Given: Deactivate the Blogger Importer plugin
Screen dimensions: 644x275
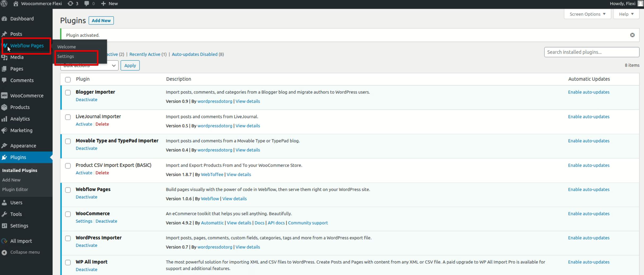Looking at the screenshot, I should tap(87, 100).
